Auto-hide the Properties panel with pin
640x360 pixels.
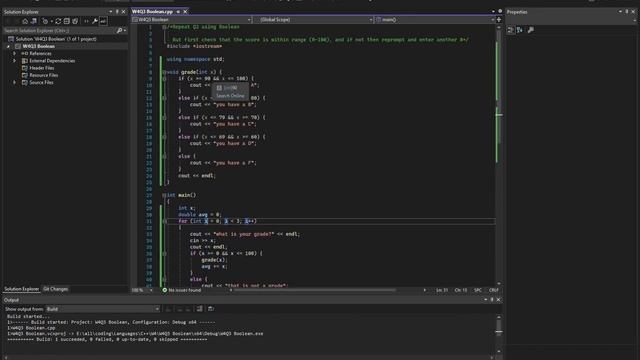[627, 12]
